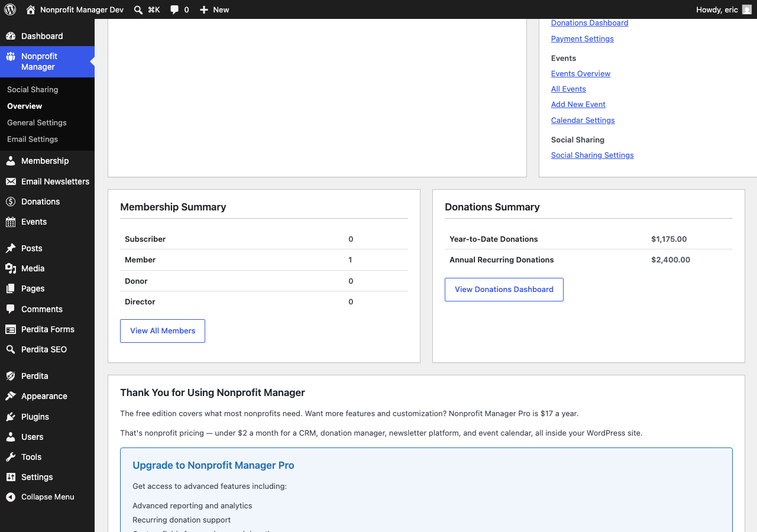Click the Annual Recurring Donations label
Viewport: 757px width, 532px height.
click(x=502, y=259)
